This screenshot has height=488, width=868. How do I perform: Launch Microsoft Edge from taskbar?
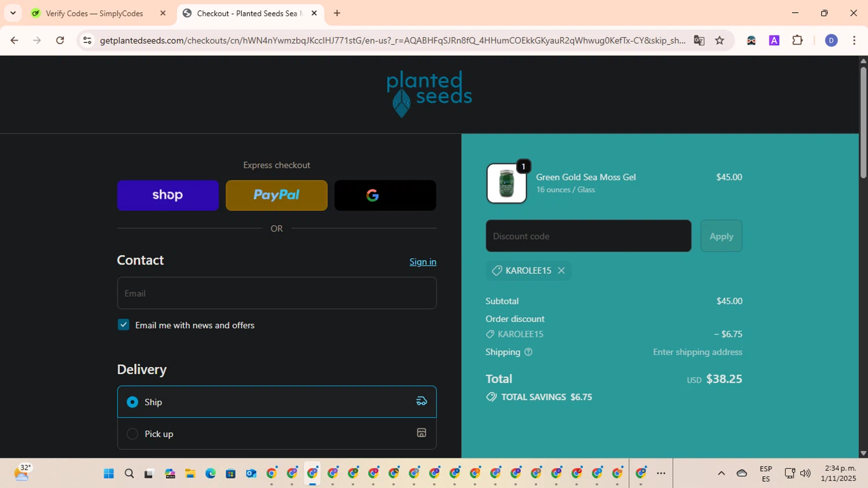[x=211, y=474]
